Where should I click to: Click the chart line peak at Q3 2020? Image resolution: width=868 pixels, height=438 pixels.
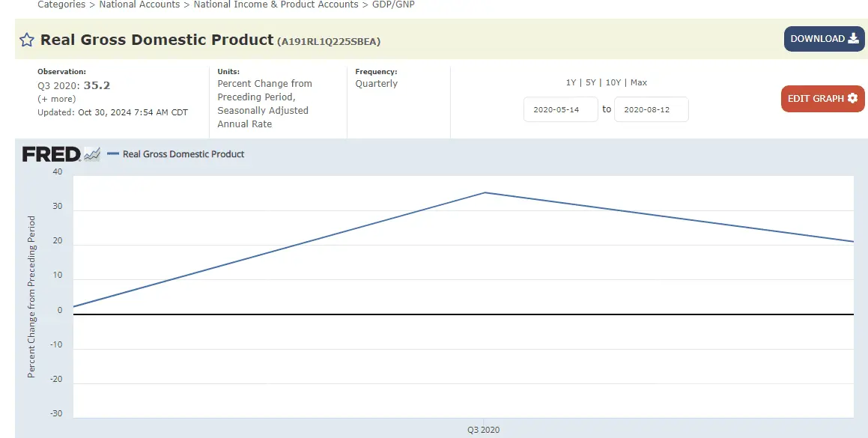(485, 192)
